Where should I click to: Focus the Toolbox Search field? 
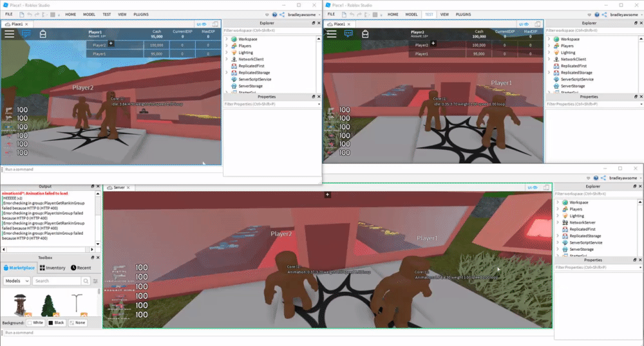57,281
